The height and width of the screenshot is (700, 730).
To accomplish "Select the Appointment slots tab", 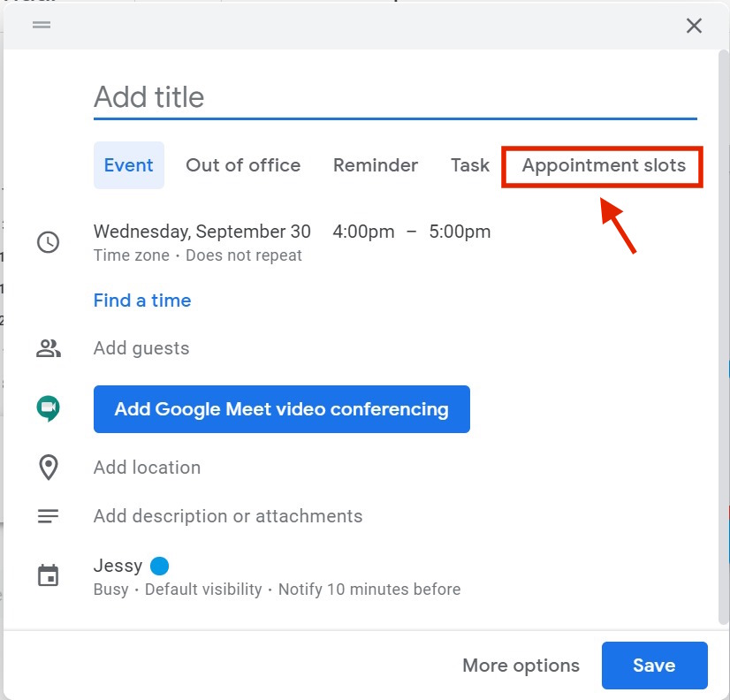I will coord(604,166).
